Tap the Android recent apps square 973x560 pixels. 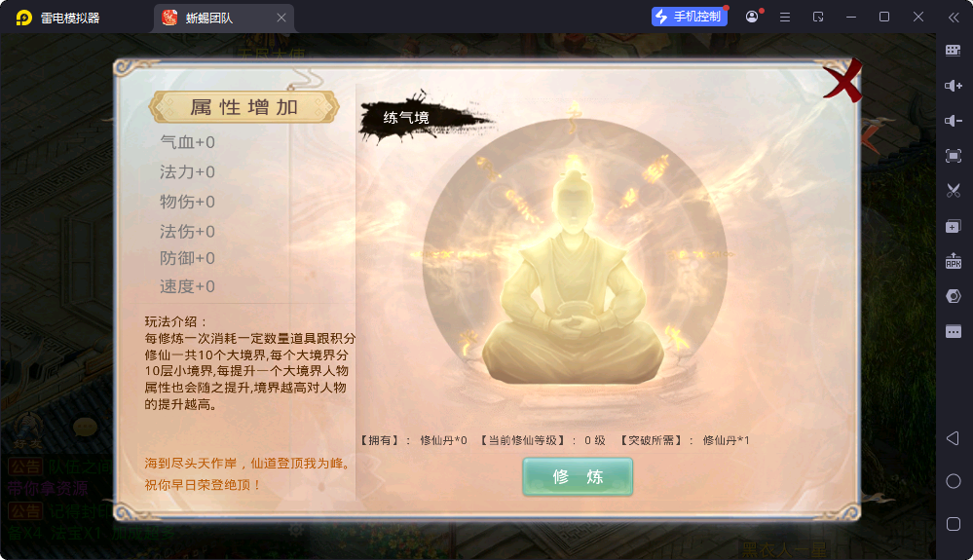point(954,524)
